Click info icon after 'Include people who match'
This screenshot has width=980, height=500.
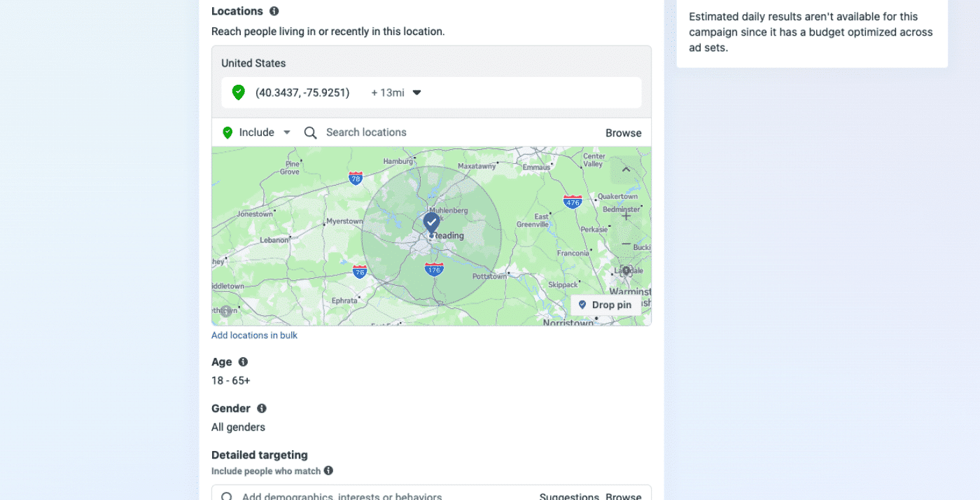coord(328,471)
